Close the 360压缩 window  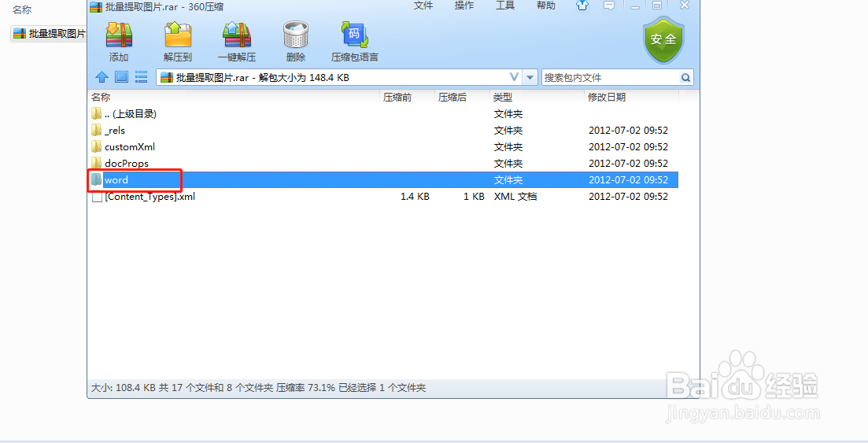coord(685,6)
